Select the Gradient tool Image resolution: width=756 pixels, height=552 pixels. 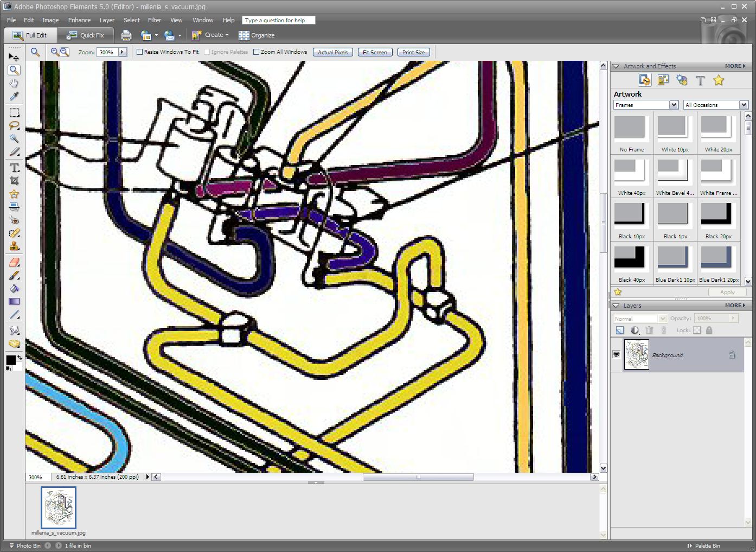[x=14, y=302]
